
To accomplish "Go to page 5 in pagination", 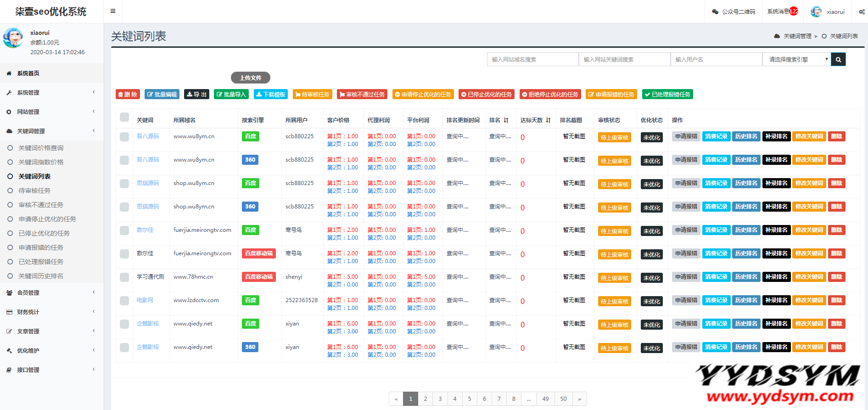I will pyautogui.click(x=470, y=399).
